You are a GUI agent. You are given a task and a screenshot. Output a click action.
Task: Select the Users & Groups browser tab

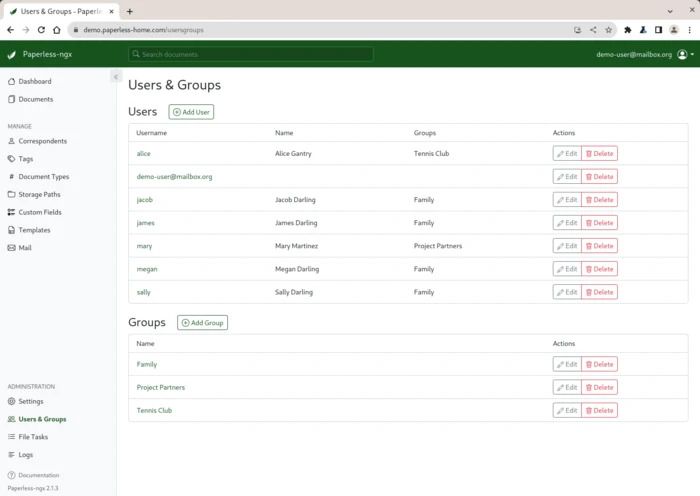62,12
